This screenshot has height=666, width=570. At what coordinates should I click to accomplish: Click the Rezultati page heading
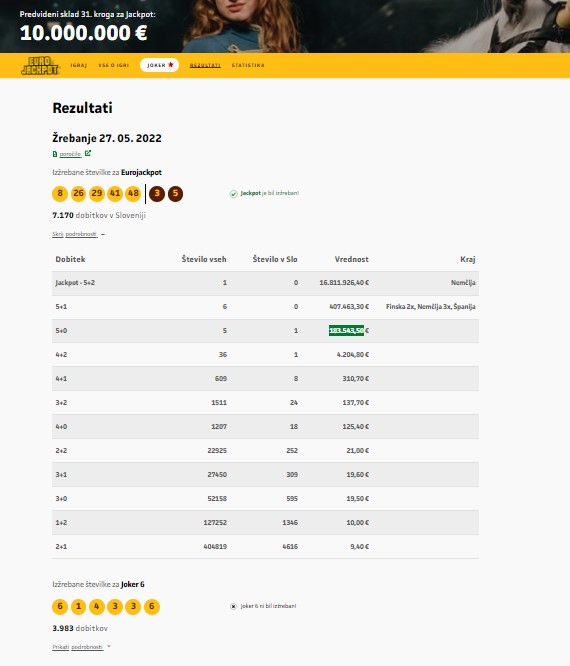[x=82, y=108]
